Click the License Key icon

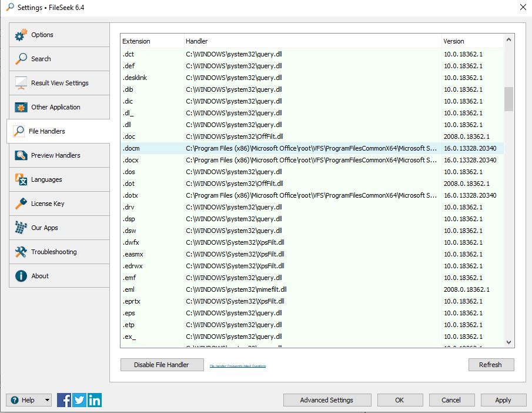click(21, 204)
